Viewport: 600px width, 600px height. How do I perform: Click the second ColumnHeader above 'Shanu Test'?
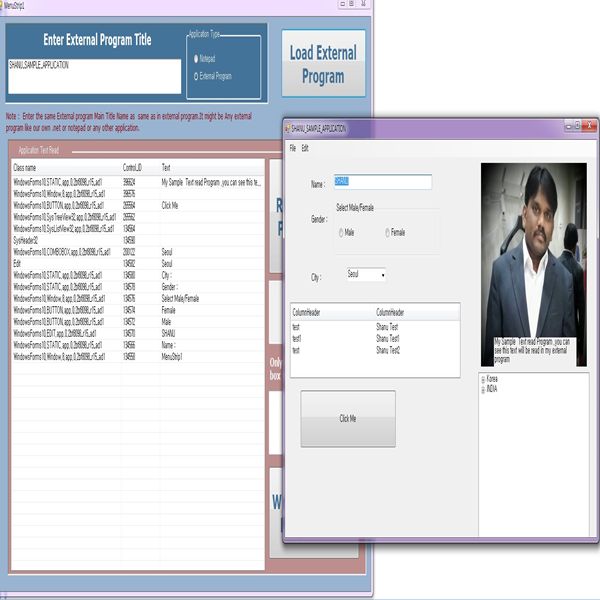417,312
